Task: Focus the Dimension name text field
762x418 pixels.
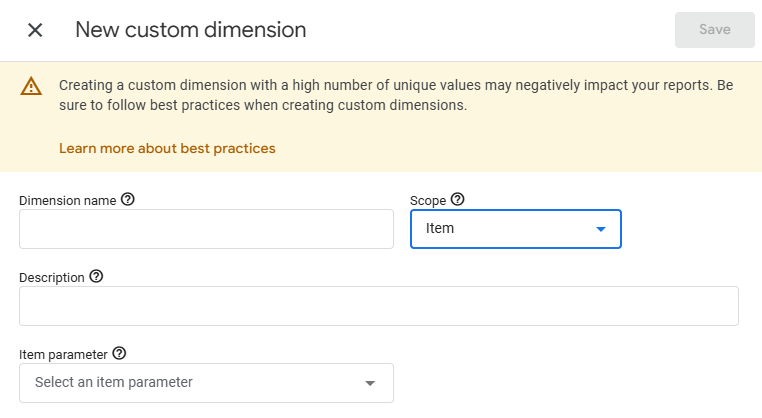Action: [206, 229]
